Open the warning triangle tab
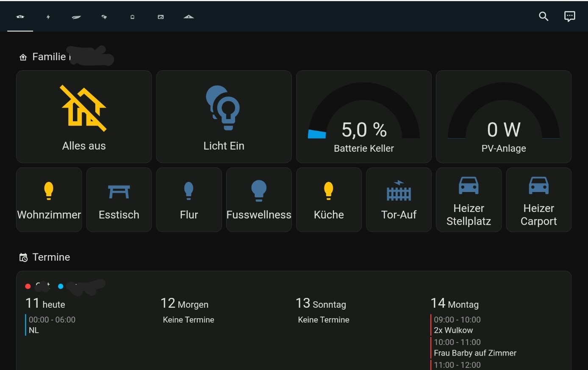This screenshot has width=588, height=370. pos(189,17)
